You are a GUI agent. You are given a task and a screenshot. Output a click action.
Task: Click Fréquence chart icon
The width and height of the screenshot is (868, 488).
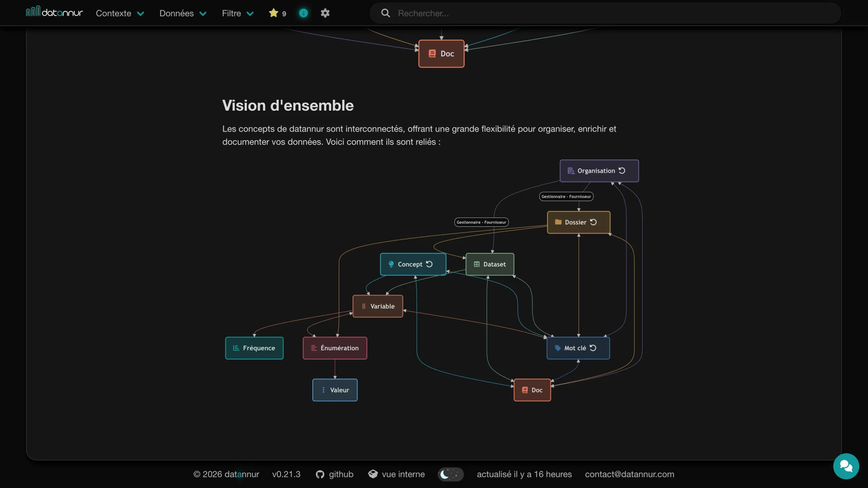tap(236, 348)
